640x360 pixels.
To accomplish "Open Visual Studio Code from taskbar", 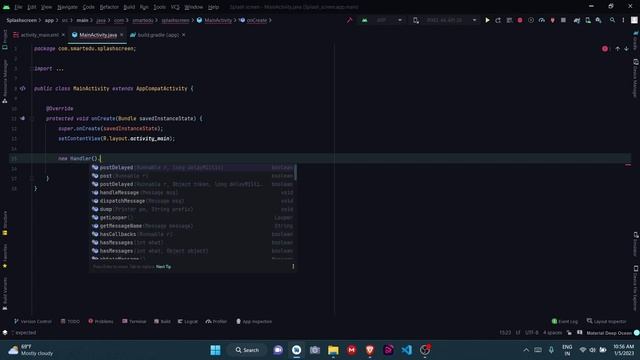I will (x=407, y=350).
